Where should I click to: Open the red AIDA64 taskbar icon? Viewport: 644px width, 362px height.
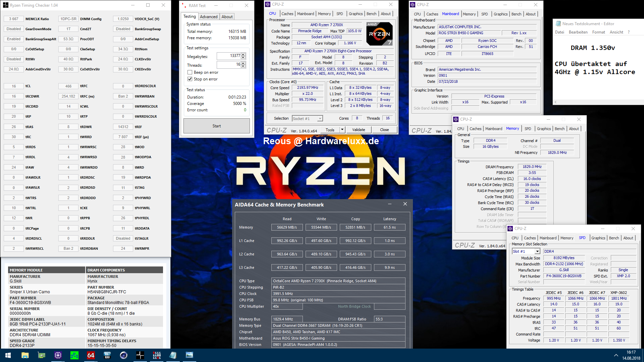coord(91,355)
